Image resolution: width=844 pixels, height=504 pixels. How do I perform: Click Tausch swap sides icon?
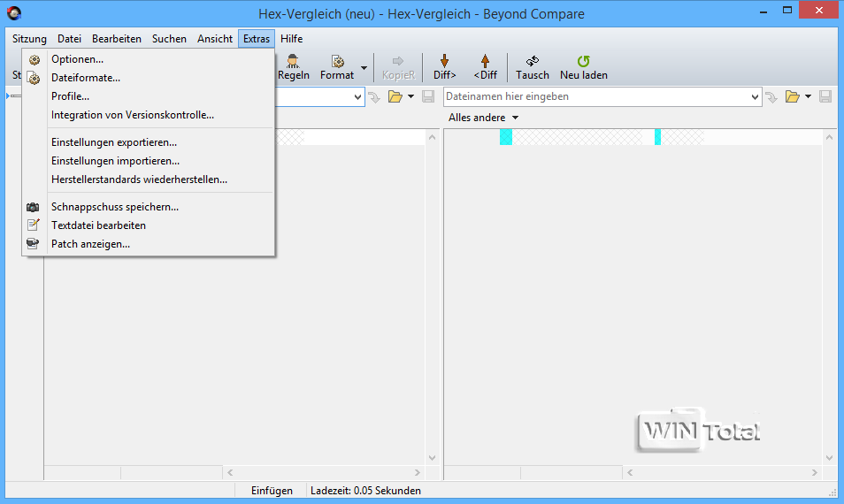[533, 67]
